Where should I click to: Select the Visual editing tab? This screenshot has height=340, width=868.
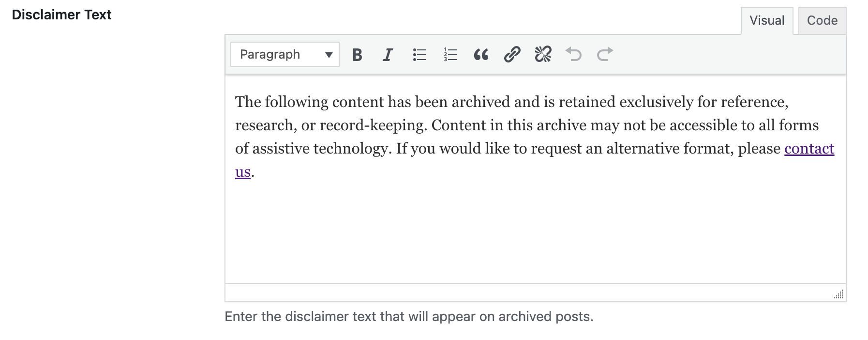(766, 20)
